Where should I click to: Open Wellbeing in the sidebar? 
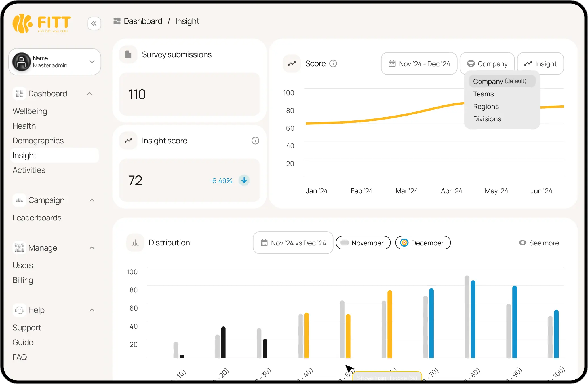30,111
